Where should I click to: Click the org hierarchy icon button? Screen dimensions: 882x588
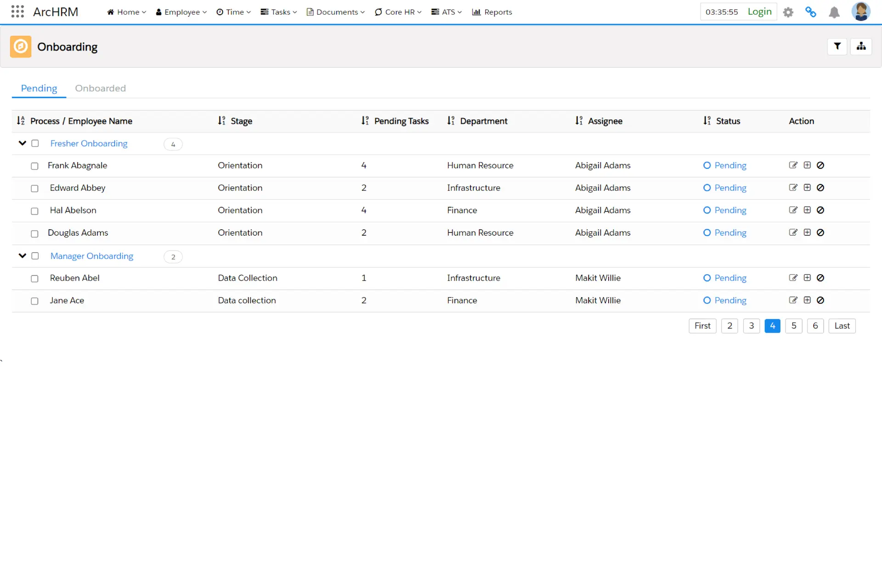(861, 46)
